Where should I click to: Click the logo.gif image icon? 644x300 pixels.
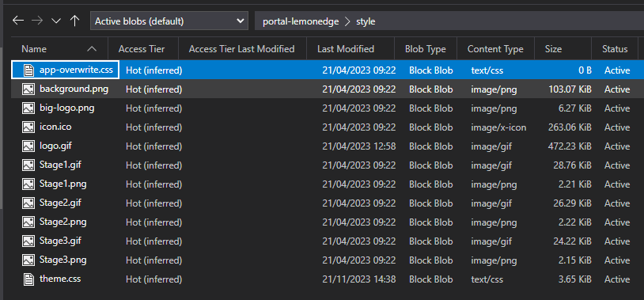pos(28,146)
